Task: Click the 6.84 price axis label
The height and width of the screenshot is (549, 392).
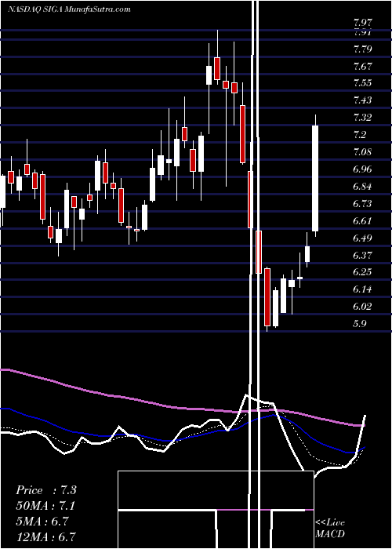Action: coord(362,187)
